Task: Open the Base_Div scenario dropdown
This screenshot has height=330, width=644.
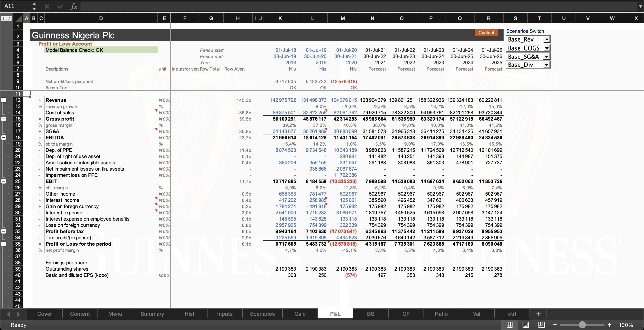Action: (x=547, y=65)
